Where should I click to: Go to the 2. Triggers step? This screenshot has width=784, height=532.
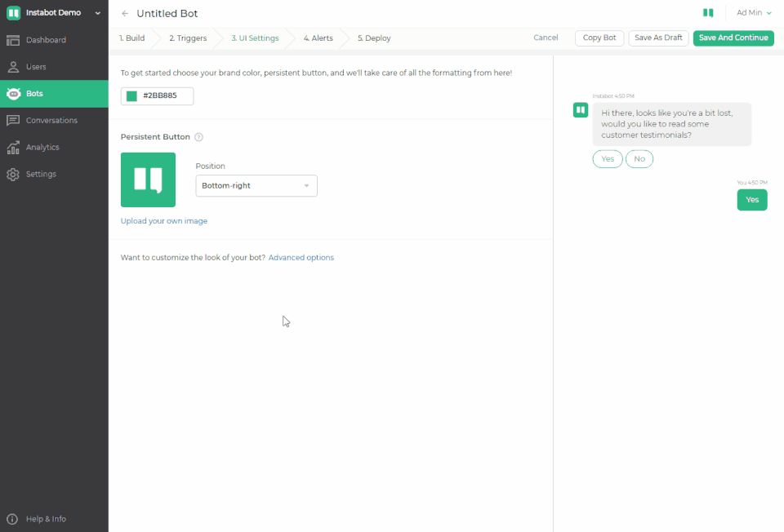(188, 38)
